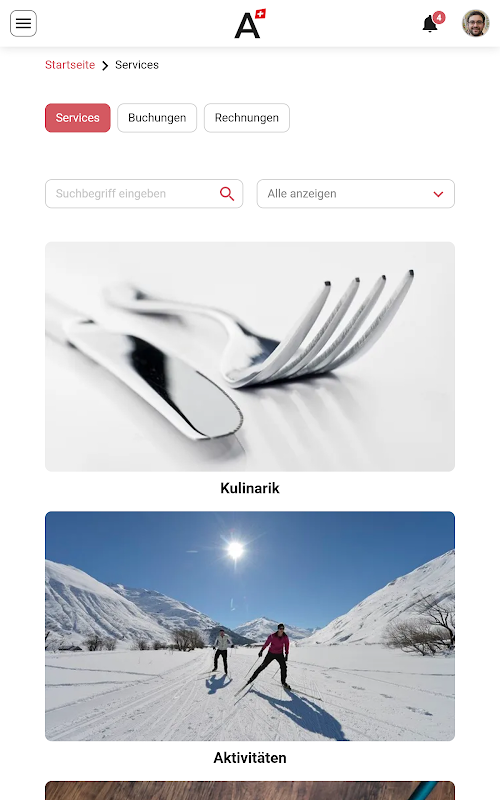
Task: Click the red magnifier search icon
Action: 227,194
